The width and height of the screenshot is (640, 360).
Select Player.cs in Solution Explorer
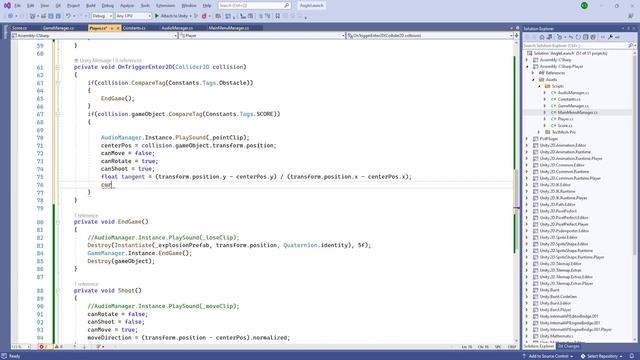565,119
